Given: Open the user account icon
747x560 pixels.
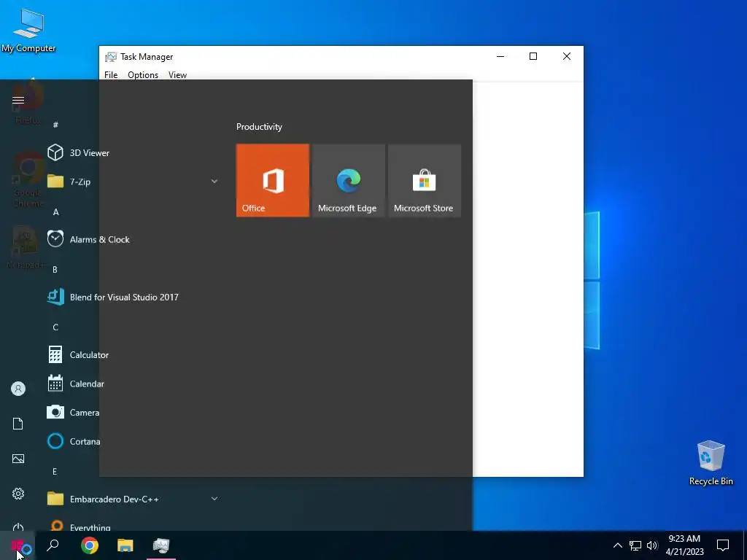Looking at the screenshot, I should point(18,389).
